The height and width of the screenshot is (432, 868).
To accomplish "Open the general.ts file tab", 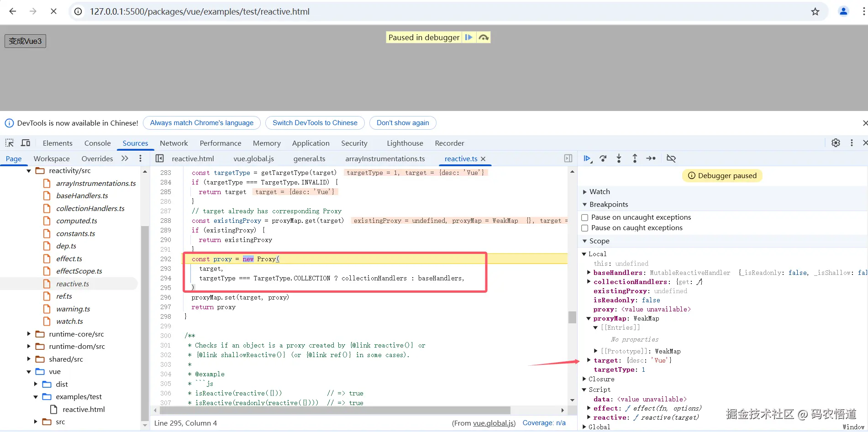I will [x=309, y=158].
